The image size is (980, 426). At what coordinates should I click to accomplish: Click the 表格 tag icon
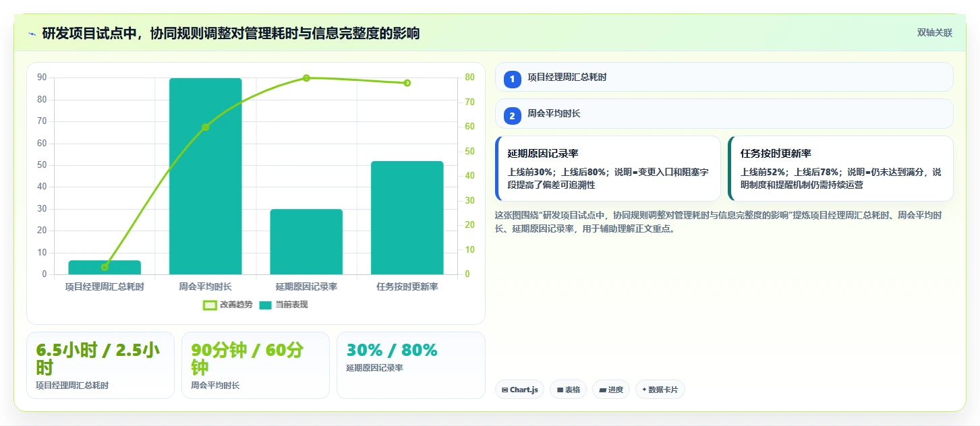[560, 390]
